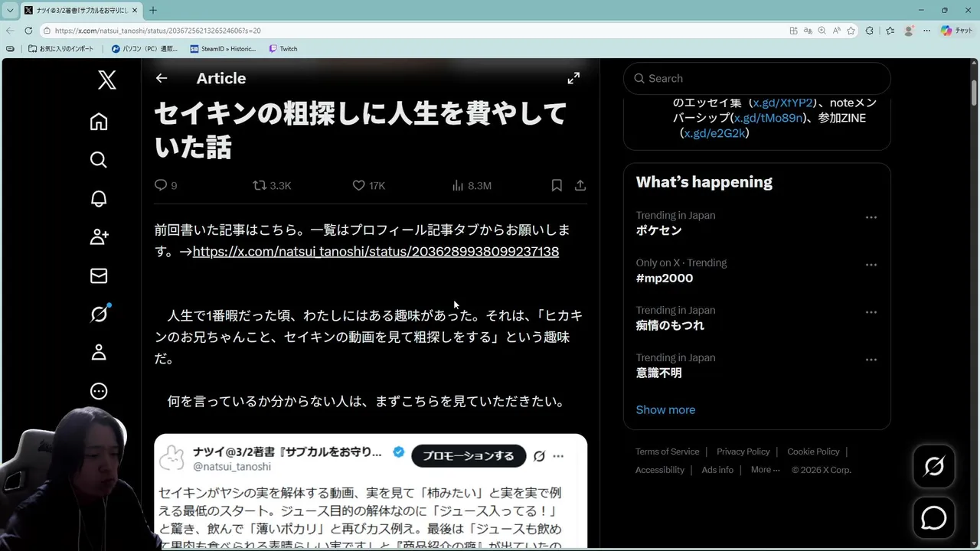Screen dimensions: 980x551
Task: Open floating chat messages button
Action: [934, 518]
